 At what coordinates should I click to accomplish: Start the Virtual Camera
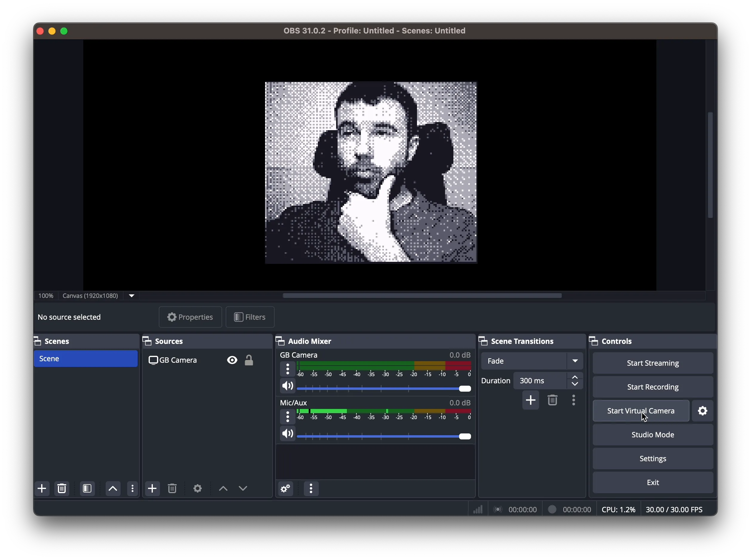(x=640, y=410)
